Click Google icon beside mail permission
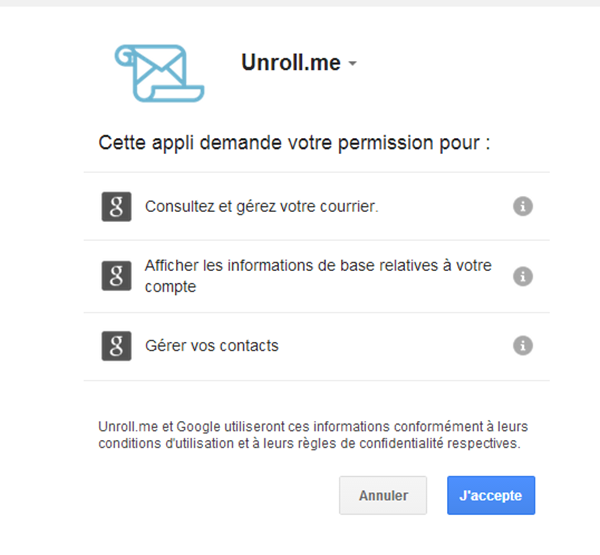Viewport: 600px width, 555px height. (117, 206)
